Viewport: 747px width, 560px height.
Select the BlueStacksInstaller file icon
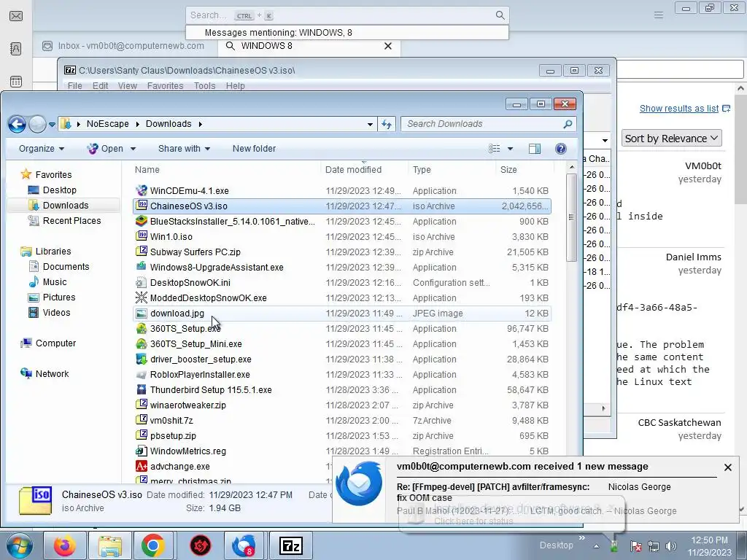click(x=142, y=221)
